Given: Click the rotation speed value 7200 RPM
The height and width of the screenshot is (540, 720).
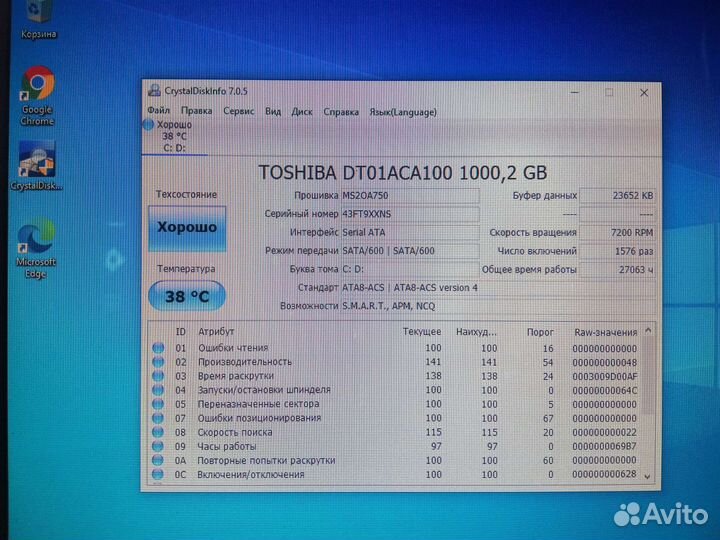Looking at the screenshot, I should (x=617, y=232).
